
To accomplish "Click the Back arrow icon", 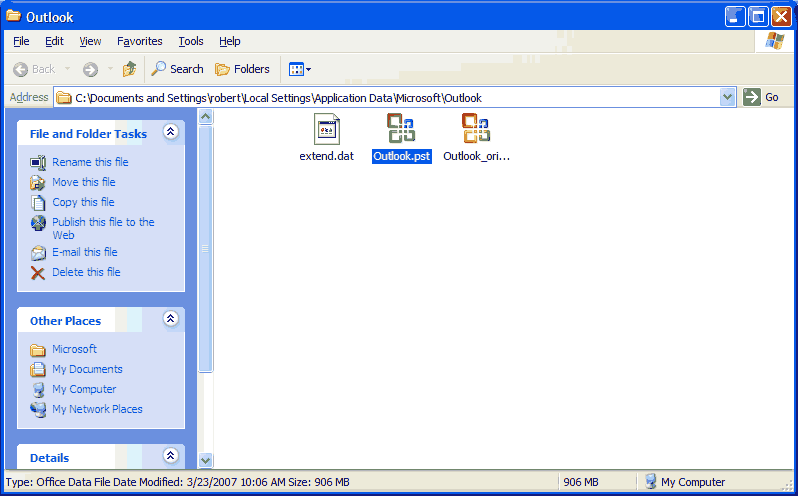I will pos(20,69).
